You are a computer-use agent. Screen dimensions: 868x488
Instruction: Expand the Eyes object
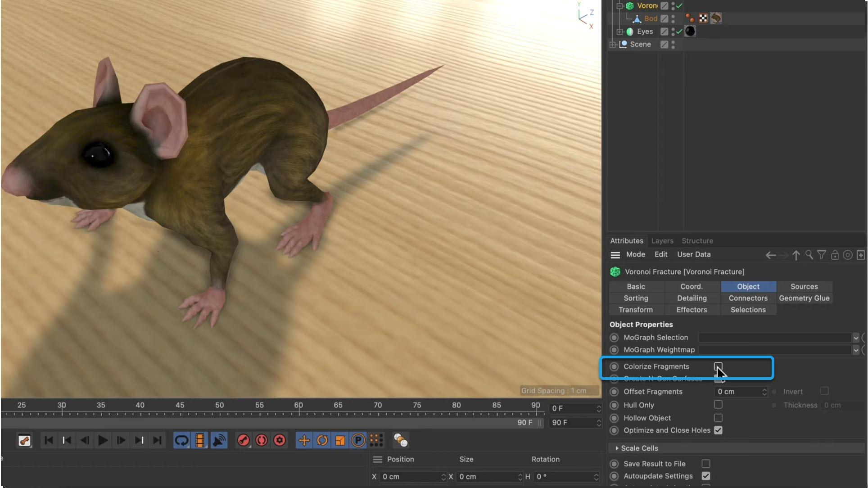click(x=620, y=32)
